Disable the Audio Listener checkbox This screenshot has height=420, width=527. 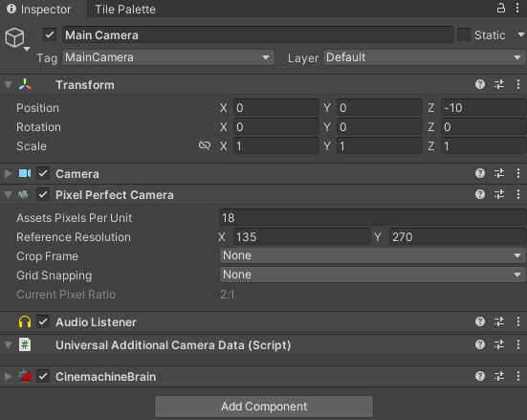43,321
